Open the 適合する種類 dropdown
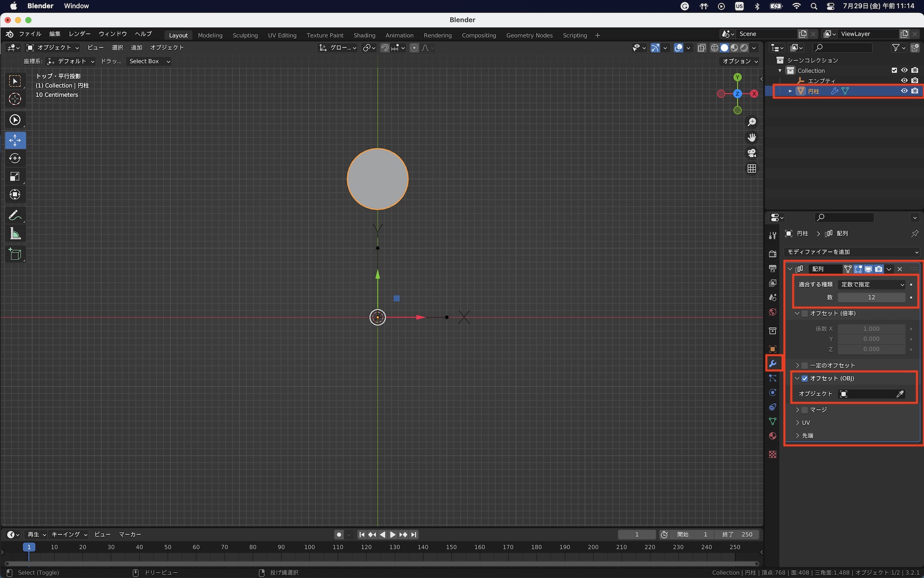This screenshot has height=578, width=924. [x=872, y=284]
